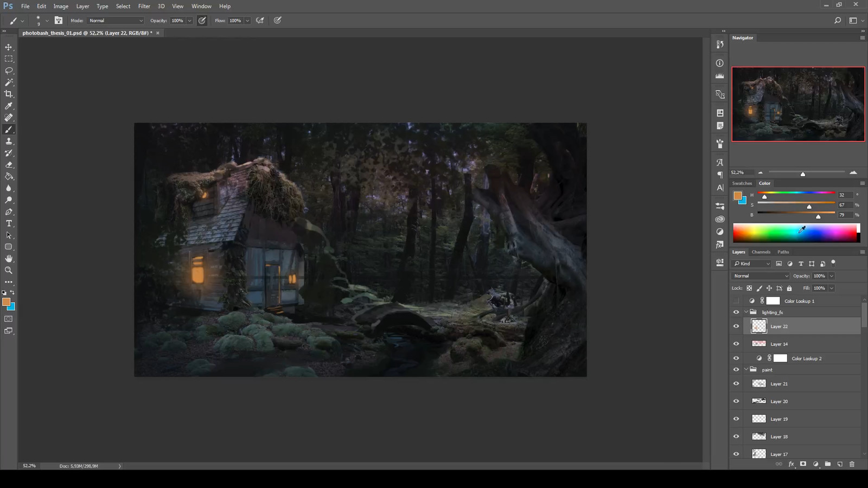
Task: Open layer Opacity dropdown arrow
Action: click(x=831, y=276)
